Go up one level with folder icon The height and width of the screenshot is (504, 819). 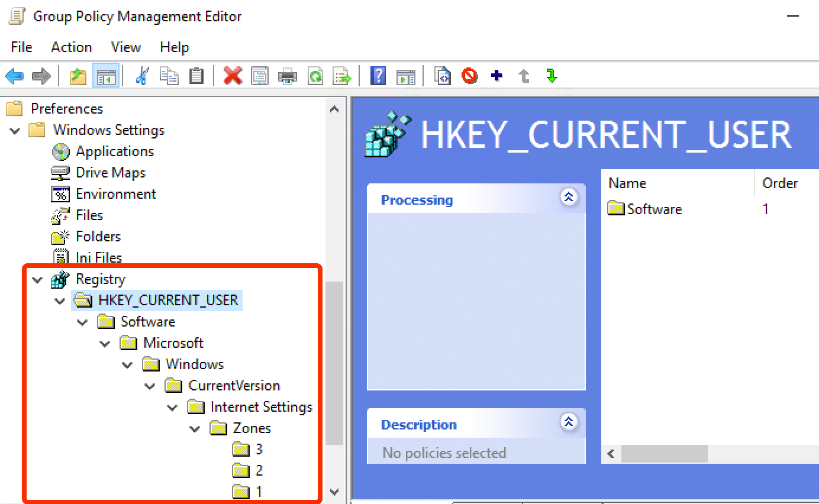click(x=78, y=76)
